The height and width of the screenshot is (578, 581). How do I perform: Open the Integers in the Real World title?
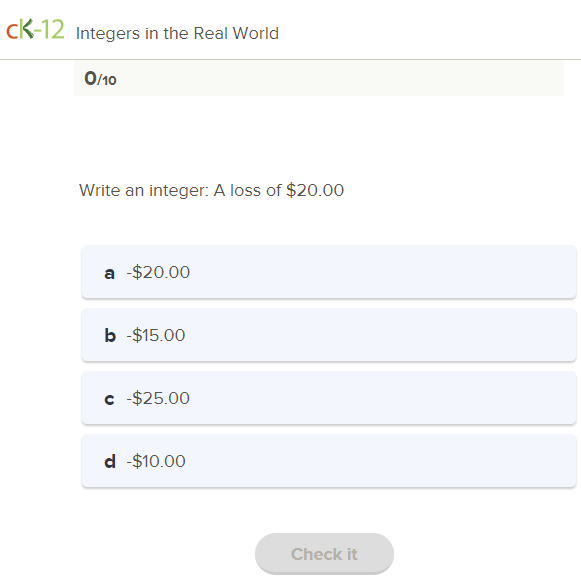[177, 33]
